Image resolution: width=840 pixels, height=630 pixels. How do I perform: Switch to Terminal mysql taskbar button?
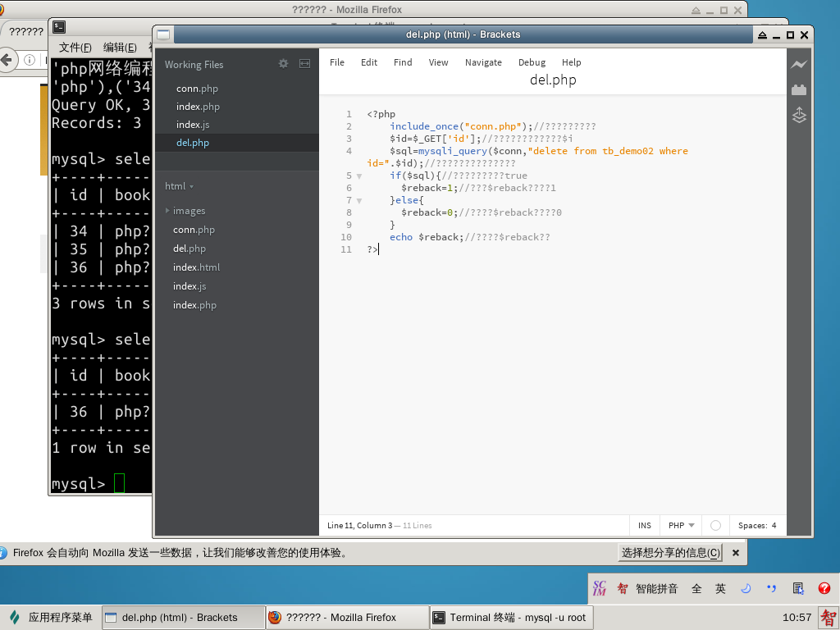[510, 618]
